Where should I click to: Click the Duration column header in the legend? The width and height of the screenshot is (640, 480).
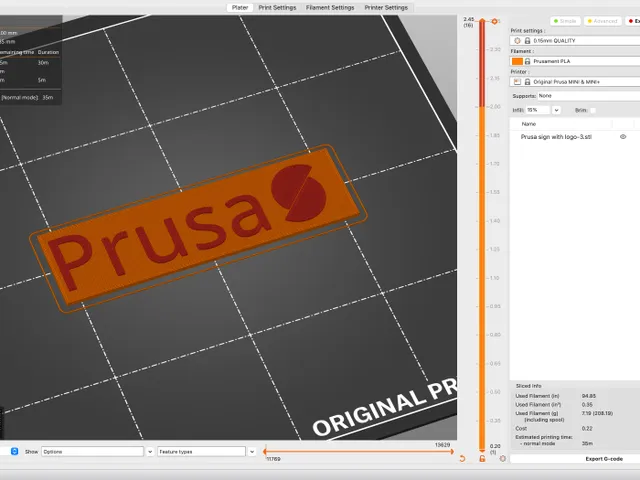(48, 52)
